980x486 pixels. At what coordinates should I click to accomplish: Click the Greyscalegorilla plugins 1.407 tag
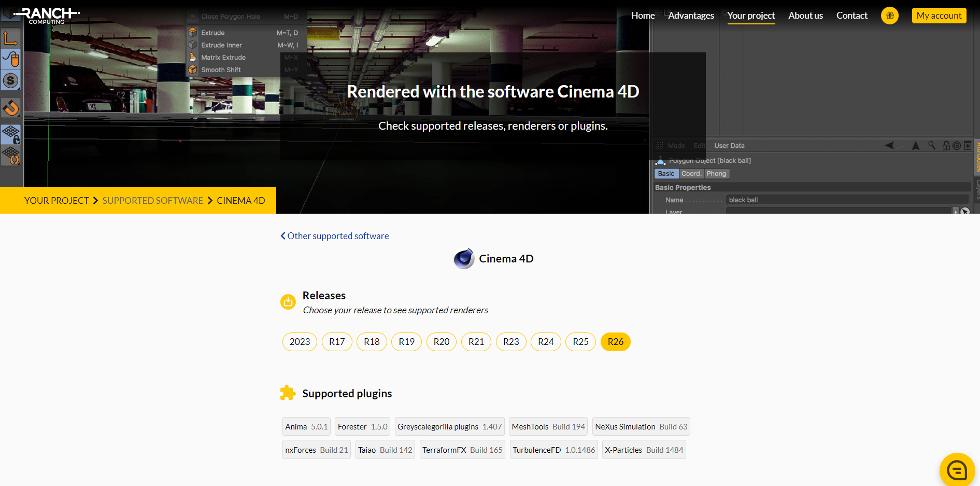pos(449,426)
